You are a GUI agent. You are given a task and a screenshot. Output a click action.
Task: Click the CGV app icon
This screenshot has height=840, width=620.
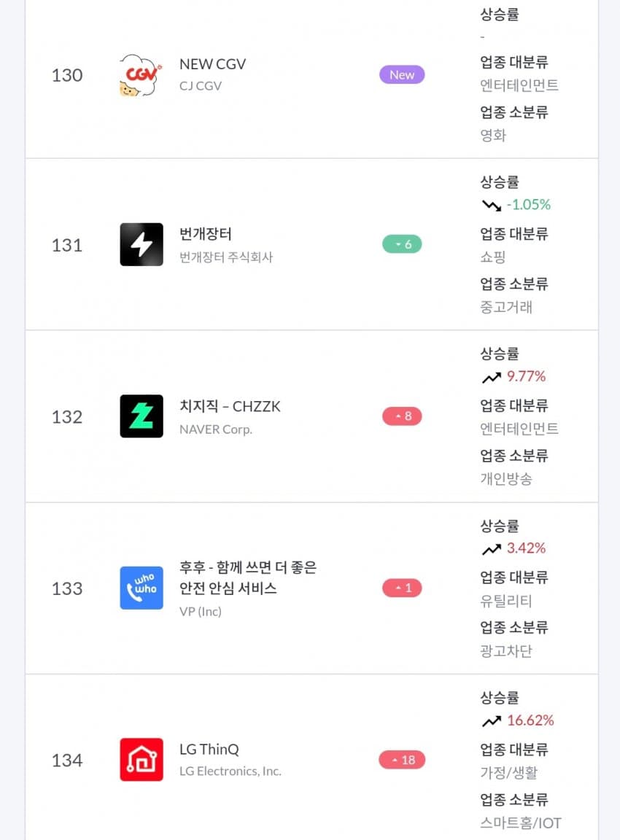coord(141,75)
